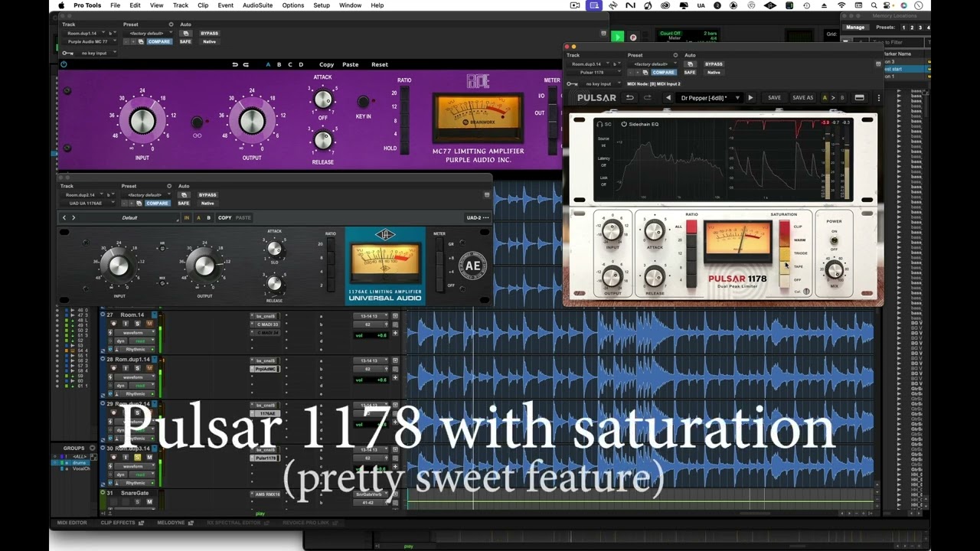Image resolution: width=980 pixels, height=551 pixels.
Task: Open the UAD-2 options menu
Action: pos(477,217)
